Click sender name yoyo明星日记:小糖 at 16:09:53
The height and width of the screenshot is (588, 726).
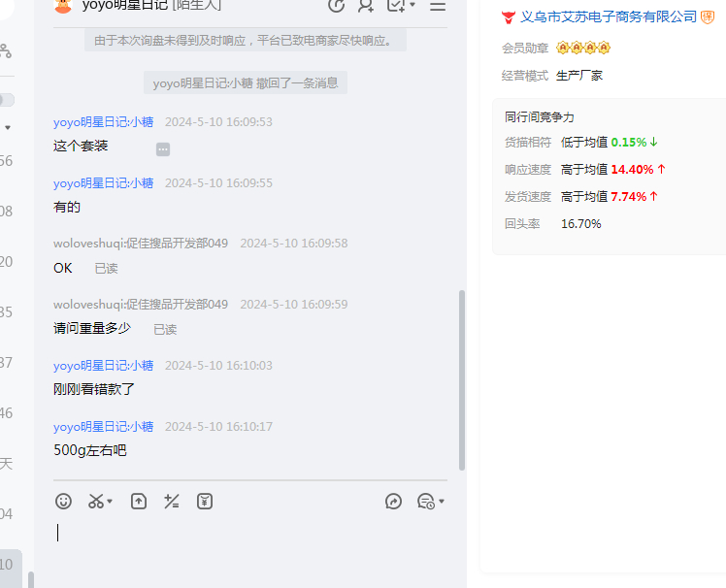pyautogui.click(x=103, y=122)
